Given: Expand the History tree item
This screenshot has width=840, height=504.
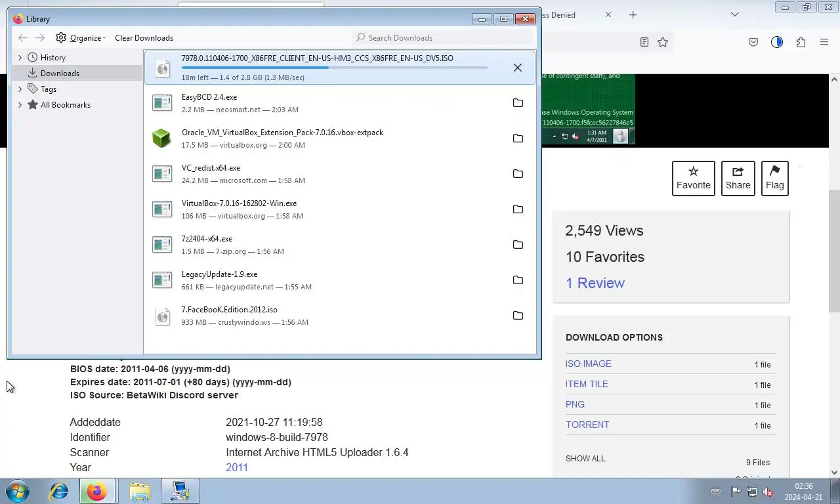Looking at the screenshot, I should pos(20,58).
